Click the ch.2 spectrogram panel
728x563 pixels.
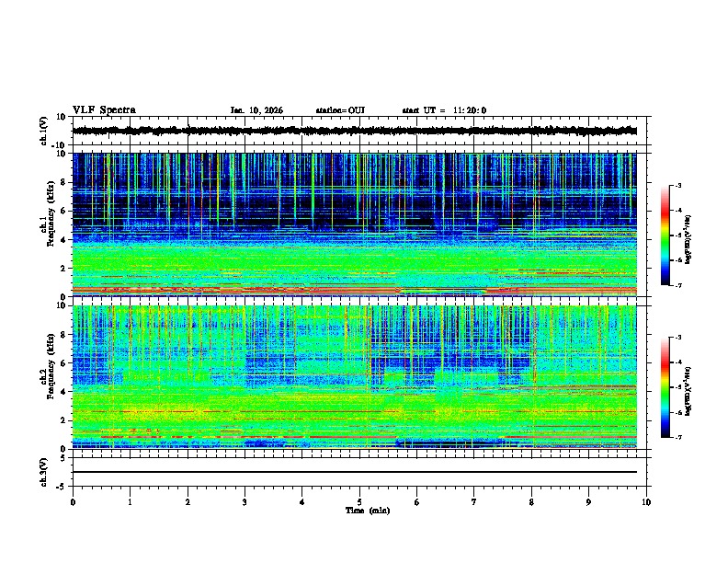pyautogui.click(x=354, y=377)
